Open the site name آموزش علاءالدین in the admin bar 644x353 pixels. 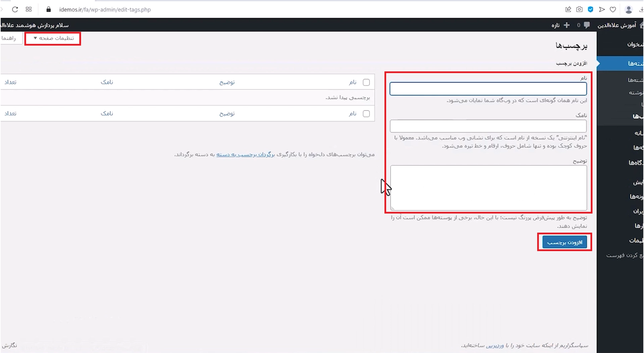[x=617, y=25]
